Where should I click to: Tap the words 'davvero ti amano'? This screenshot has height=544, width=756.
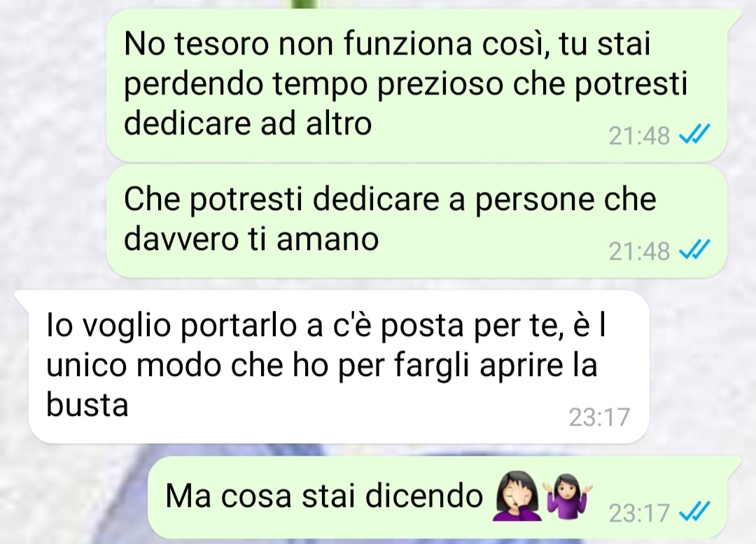tap(251, 238)
